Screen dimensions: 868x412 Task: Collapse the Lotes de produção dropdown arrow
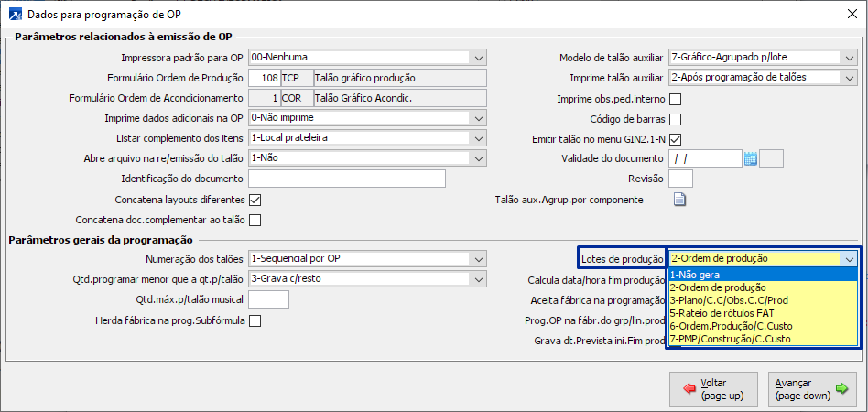coord(849,259)
